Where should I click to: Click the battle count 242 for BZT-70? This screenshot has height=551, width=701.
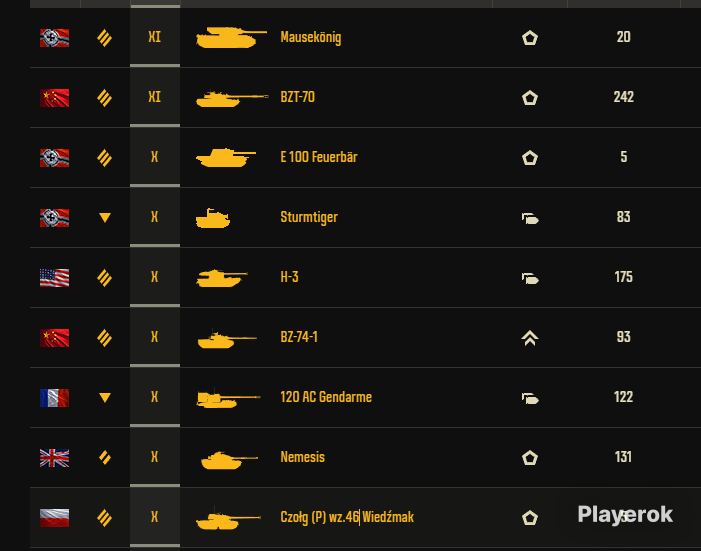click(624, 97)
